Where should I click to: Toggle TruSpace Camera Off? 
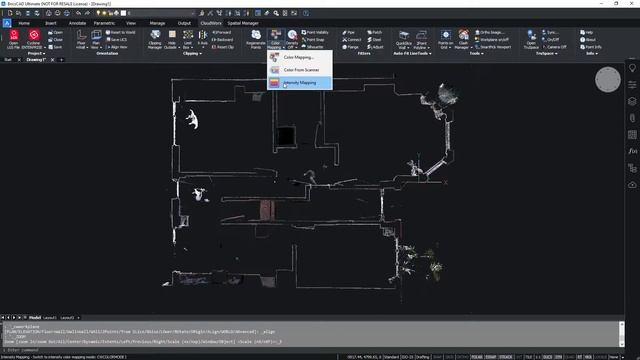(554, 47)
